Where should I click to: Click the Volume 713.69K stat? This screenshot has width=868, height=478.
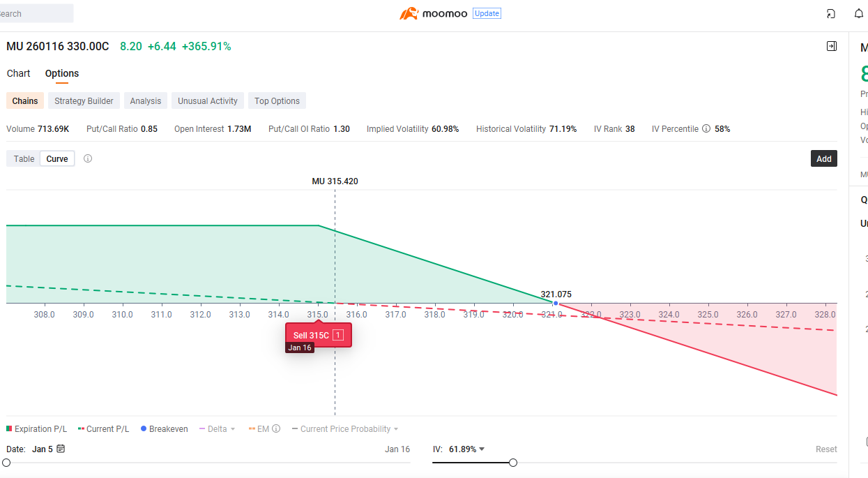[38, 128]
